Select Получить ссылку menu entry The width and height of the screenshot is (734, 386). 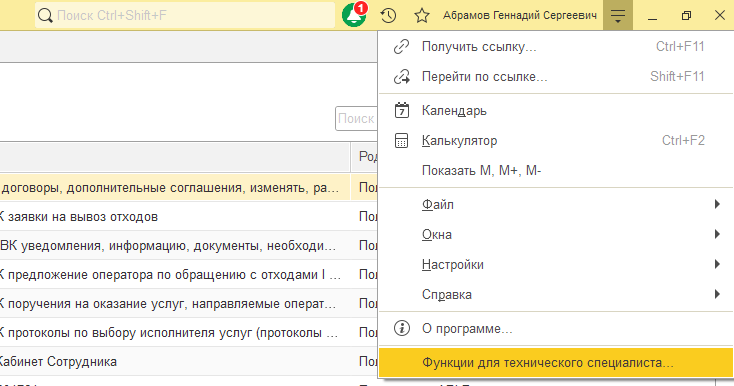(x=556, y=46)
